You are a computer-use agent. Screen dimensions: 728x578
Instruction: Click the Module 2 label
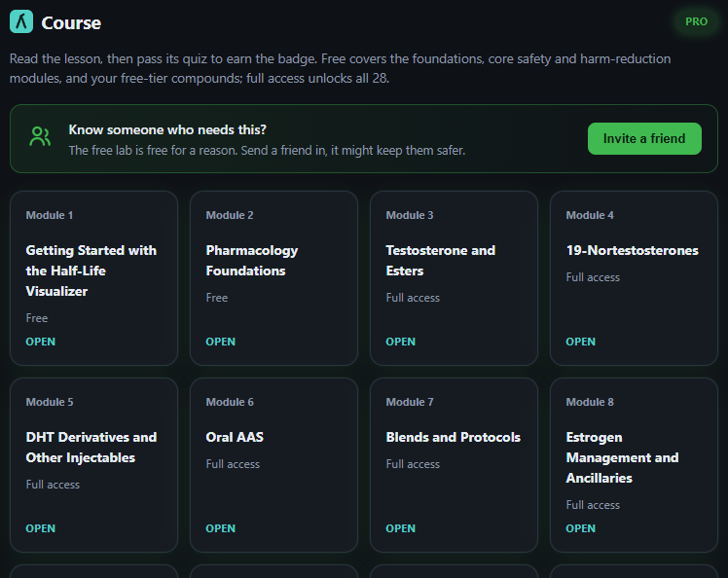pos(230,215)
